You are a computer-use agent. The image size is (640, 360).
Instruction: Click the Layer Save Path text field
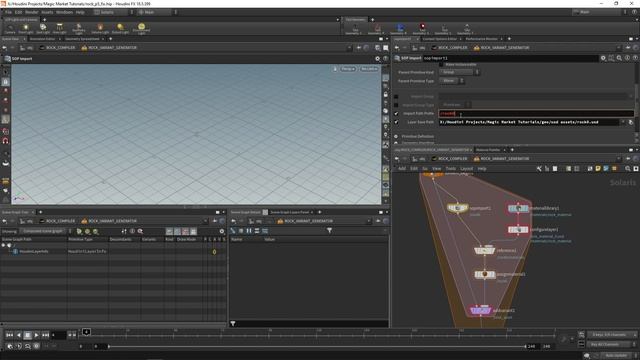click(x=529, y=122)
